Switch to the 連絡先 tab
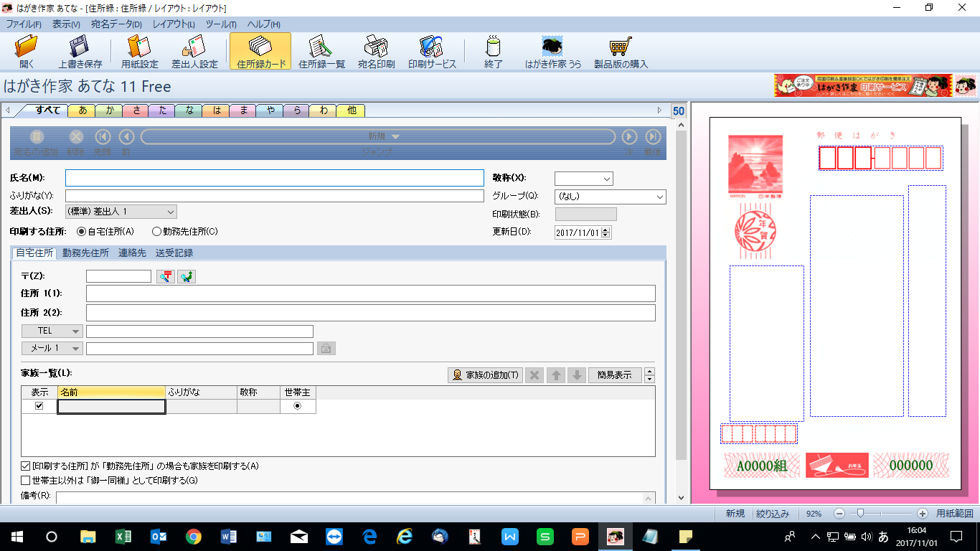This screenshot has height=551, width=980. click(x=132, y=253)
